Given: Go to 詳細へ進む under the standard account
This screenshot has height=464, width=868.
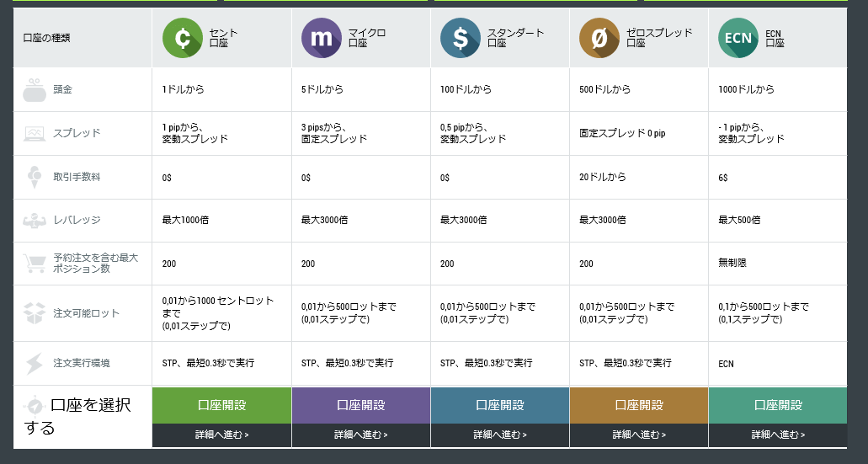Looking at the screenshot, I should 500,435.
